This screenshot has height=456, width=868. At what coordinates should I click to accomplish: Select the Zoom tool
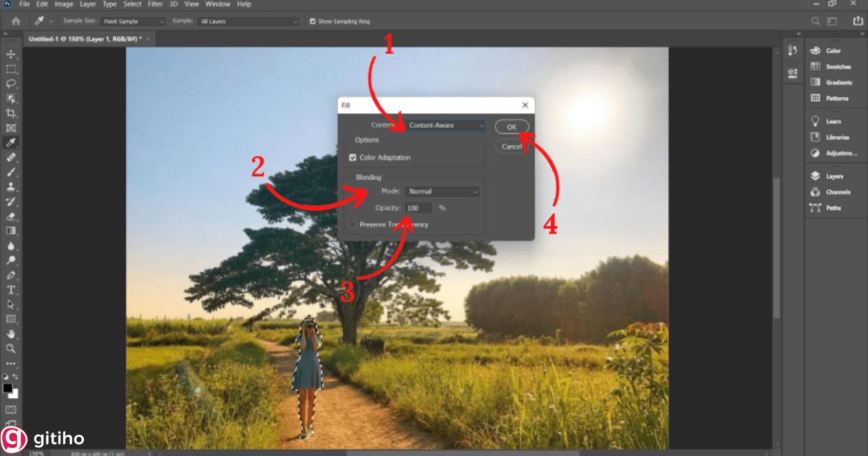pyautogui.click(x=10, y=349)
